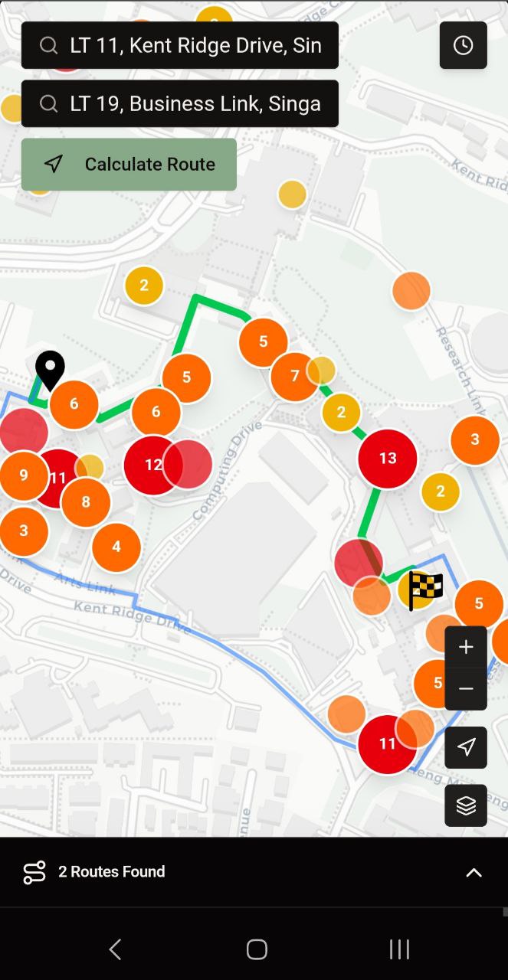The width and height of the screenshot is (508, 980).
Task: Select the orange cluster marker labeled 4
Action: [x=116, y=547]
